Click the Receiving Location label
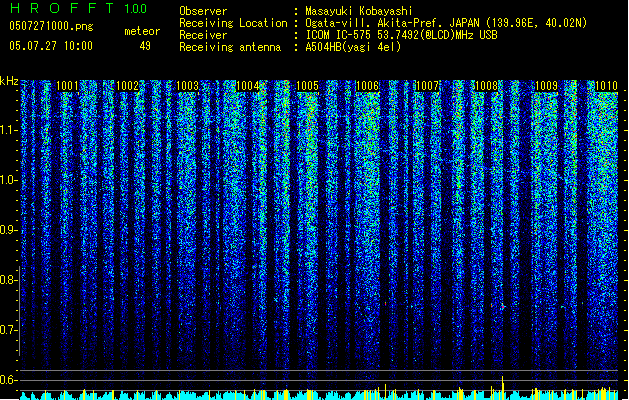Image resolution: width=629 pixels, height=400 pixels. [x=233, y=23]
